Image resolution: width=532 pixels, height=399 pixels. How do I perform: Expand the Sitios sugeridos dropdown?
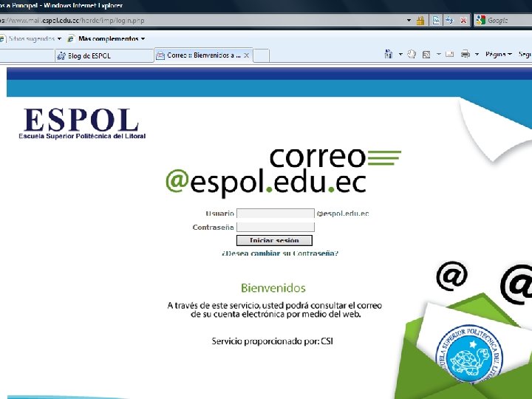pos(59,38)
